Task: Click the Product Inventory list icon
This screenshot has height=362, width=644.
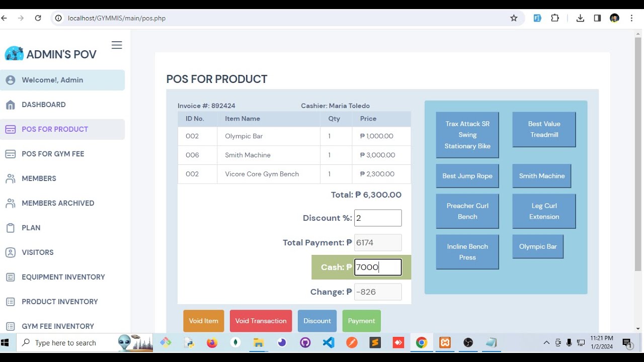Action: [10, 302]
